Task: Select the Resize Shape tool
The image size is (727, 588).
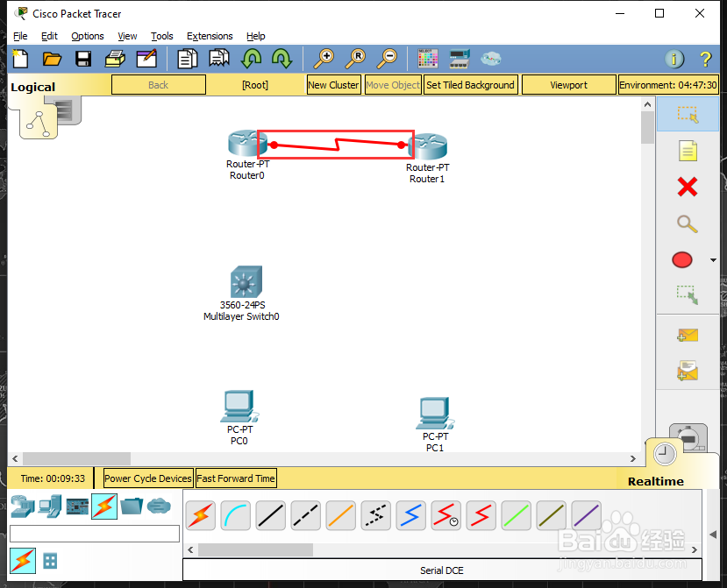Action: point(688,294)
